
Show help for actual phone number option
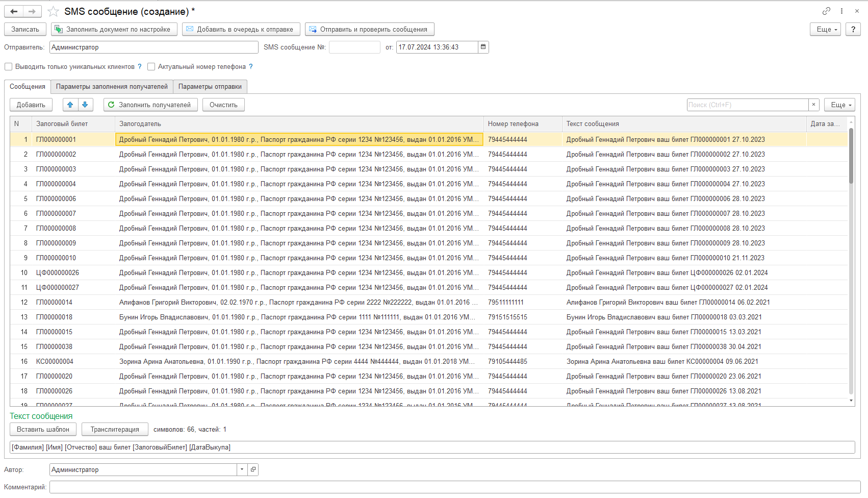(250, 66)
